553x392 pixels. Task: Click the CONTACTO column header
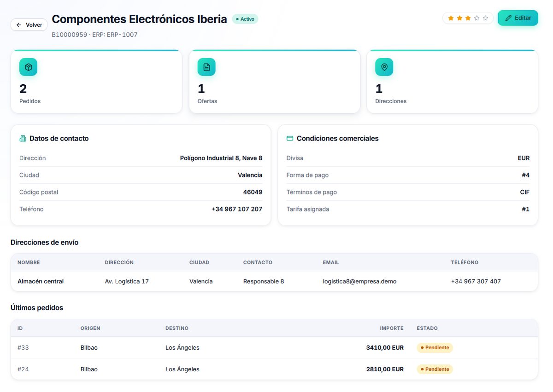258,263
